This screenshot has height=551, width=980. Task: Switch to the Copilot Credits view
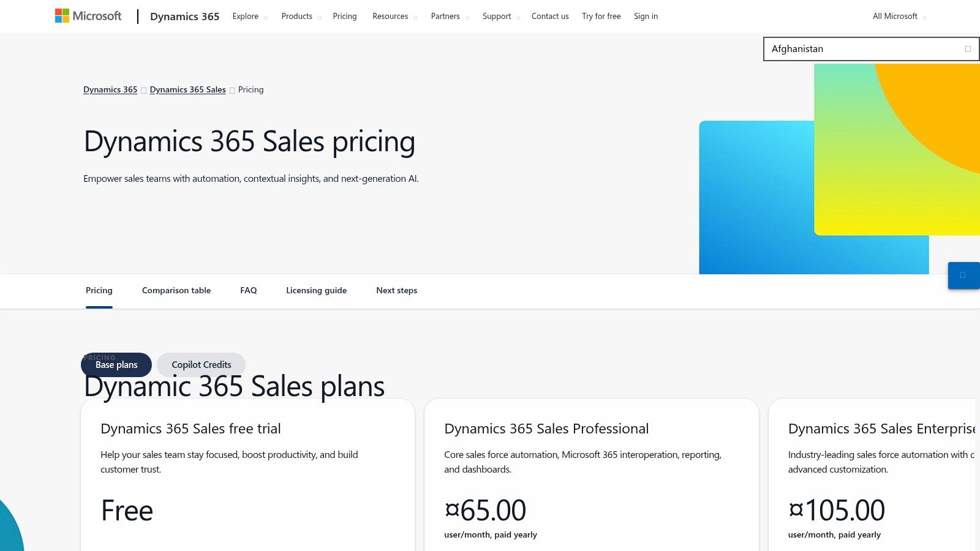pos(201,364)
